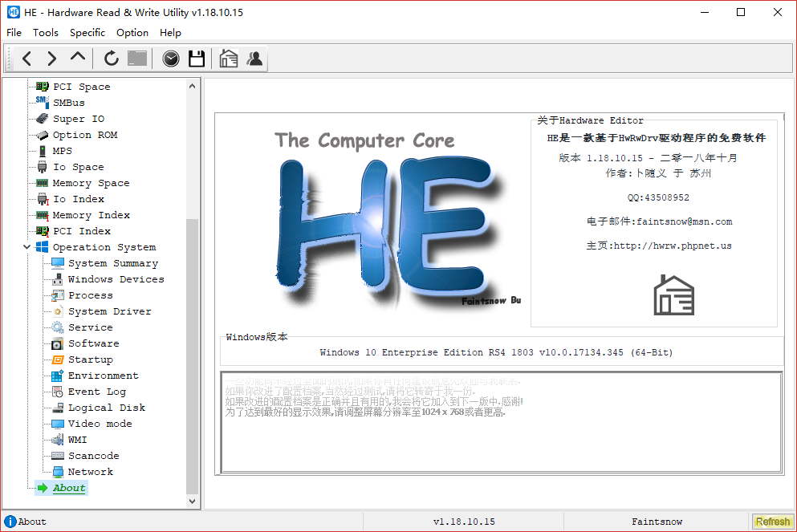Screen dimensions: 797x532
Task: Click tree scrollbar up arrow
Action: (x=192, y=86)
